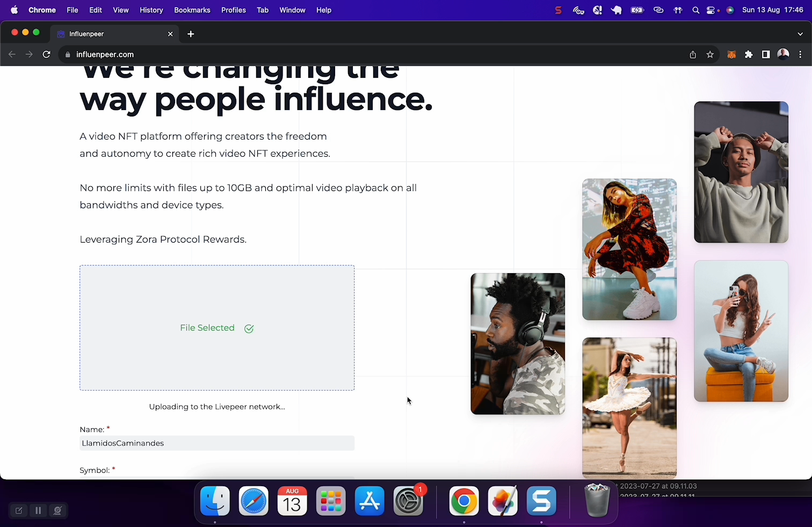Open Pixelmator Pro from the Dock
The height and width of the screenshot is (527, 812).
(503, 501)
